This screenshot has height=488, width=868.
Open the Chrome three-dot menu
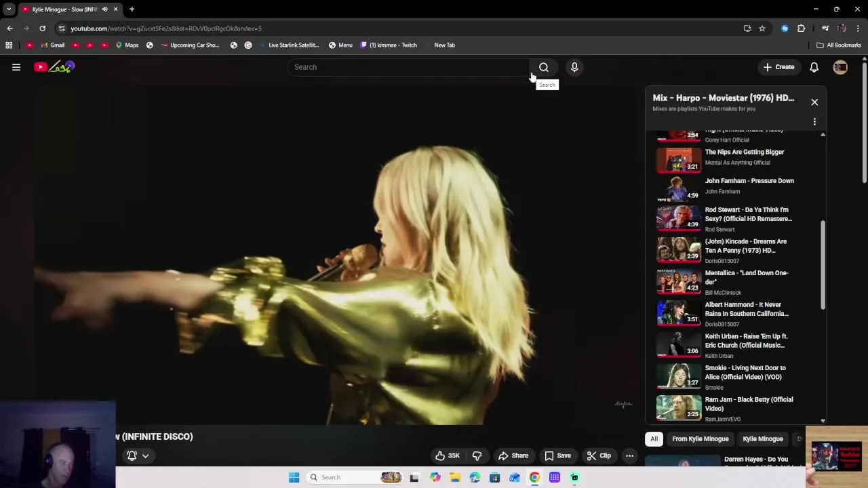click(x=859, y=28)
